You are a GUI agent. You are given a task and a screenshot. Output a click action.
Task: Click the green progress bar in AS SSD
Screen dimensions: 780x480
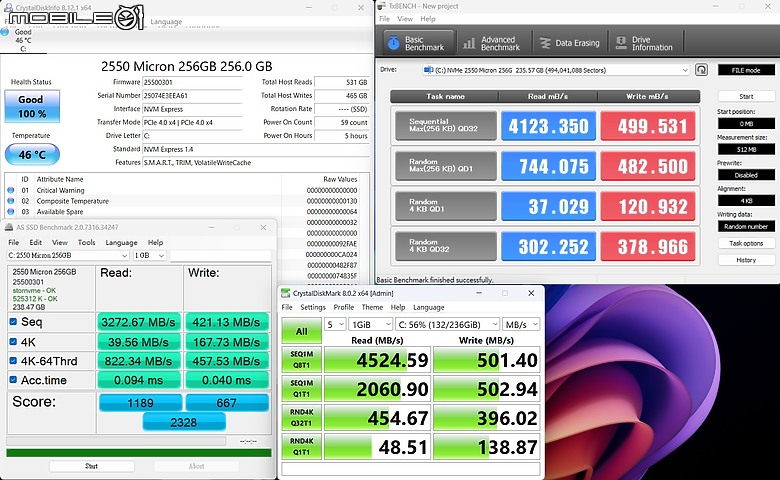[139, 453]
